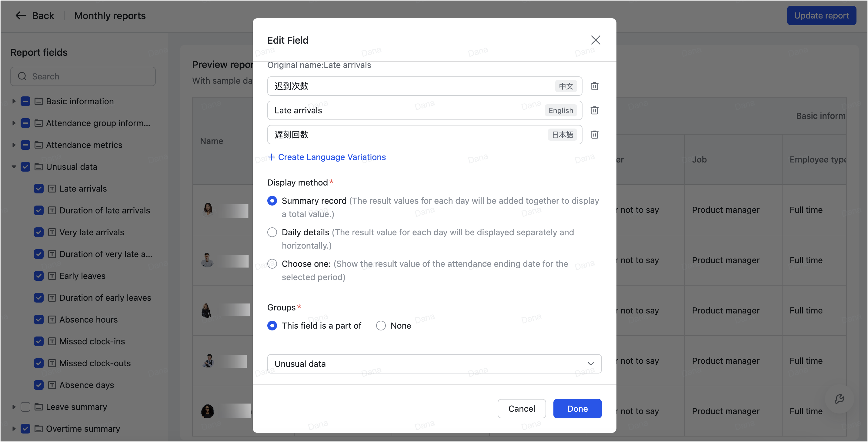Delete the 日本語 language variation
The image size is (868, 442).
point(594,135)
